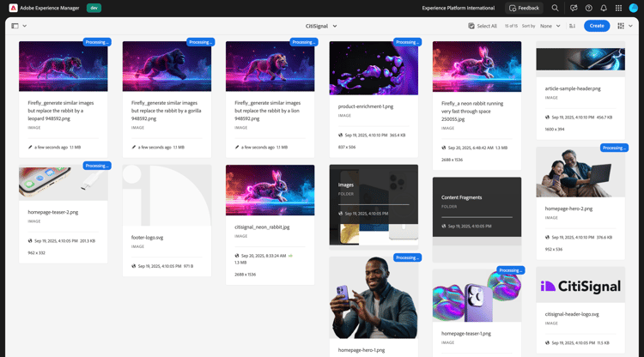644x357 pixels.
Task: Open the Sort by None dropdown
Action: pyautogui.click(x=550, y=26)
